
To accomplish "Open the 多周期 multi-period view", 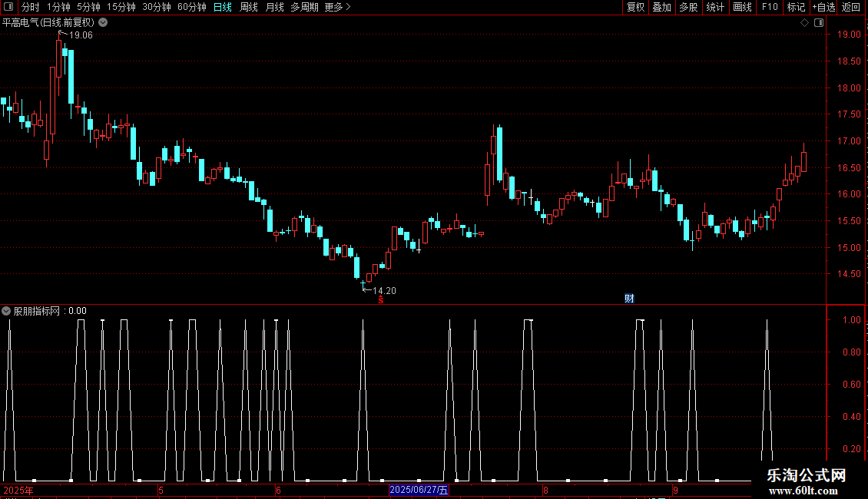I will point(304,7).
